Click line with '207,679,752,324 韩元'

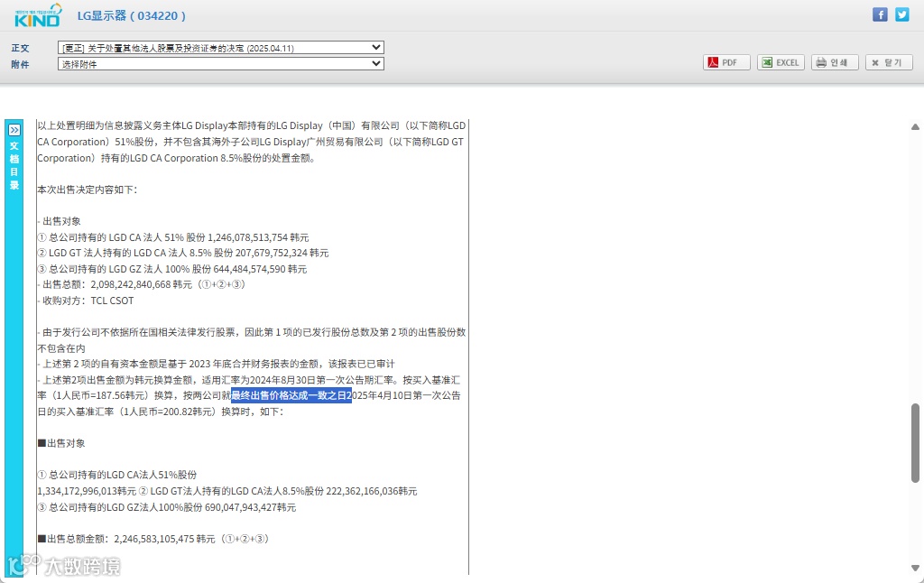183,253
